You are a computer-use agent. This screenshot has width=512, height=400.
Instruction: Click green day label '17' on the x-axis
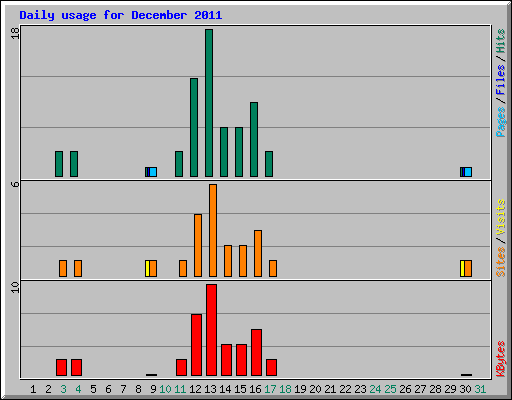270,389
